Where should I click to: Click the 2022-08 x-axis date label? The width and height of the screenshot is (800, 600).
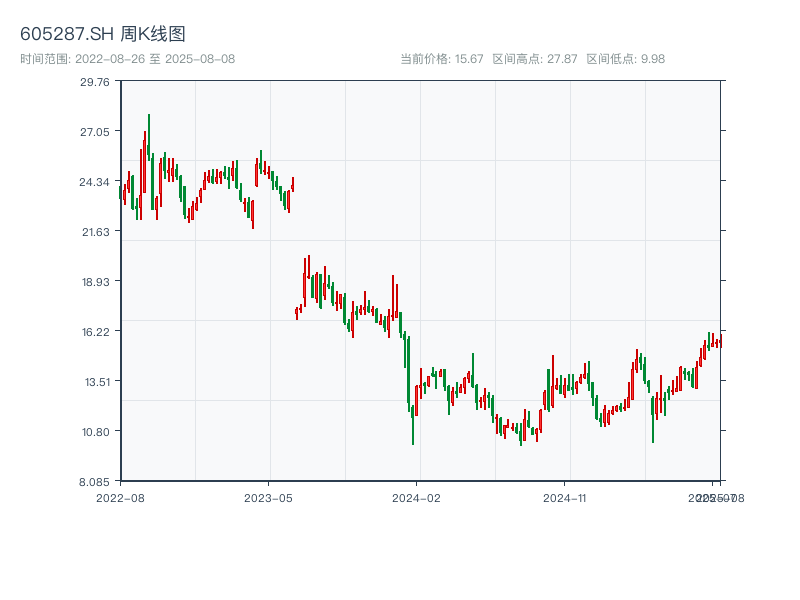click(120, 497)
